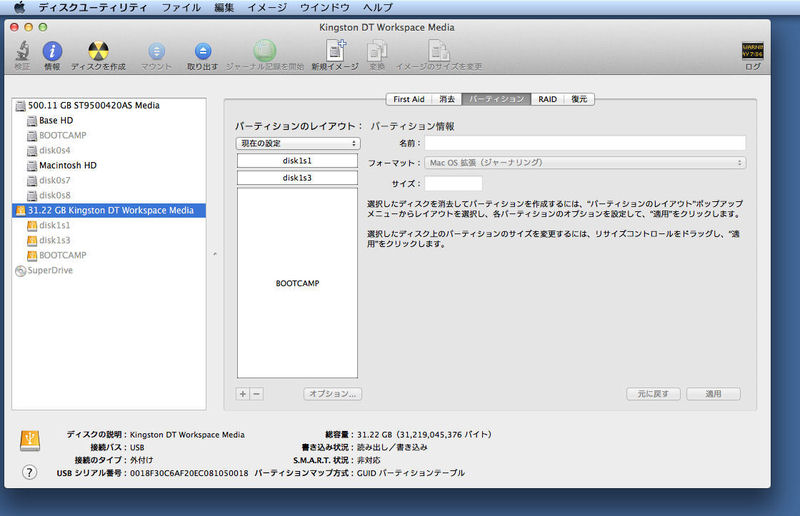Click the Convert (変換) toolbar icon

coord(377,51)
